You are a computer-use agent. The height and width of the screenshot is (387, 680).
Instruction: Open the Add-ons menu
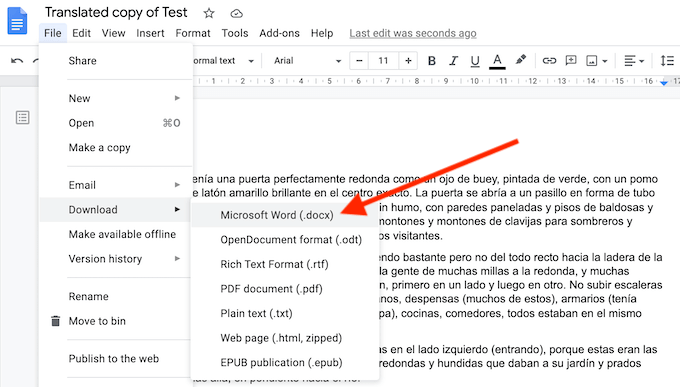tap(279, 33)
